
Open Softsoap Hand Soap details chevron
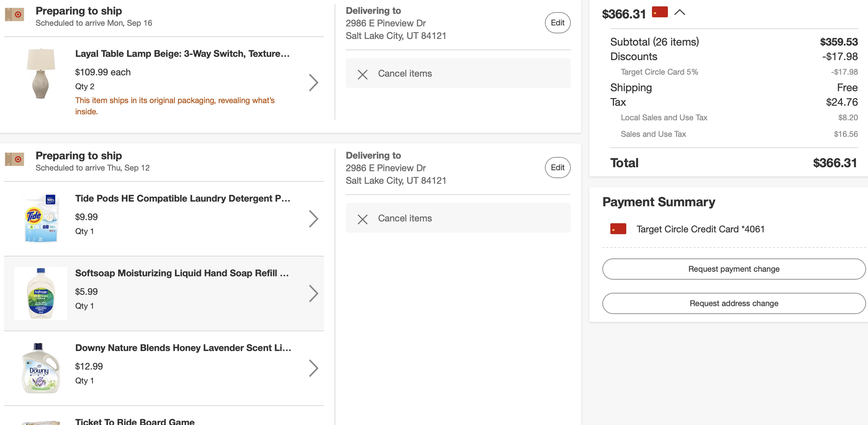313,294
